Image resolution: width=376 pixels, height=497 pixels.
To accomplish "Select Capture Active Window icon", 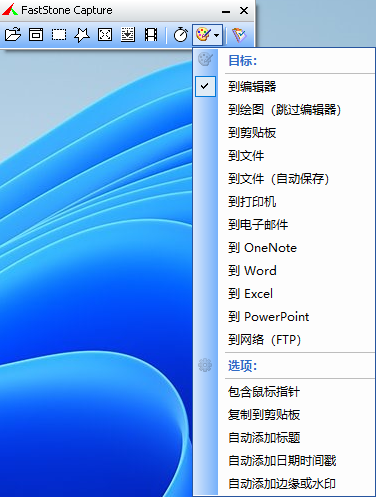I will [x=36, y=35].
